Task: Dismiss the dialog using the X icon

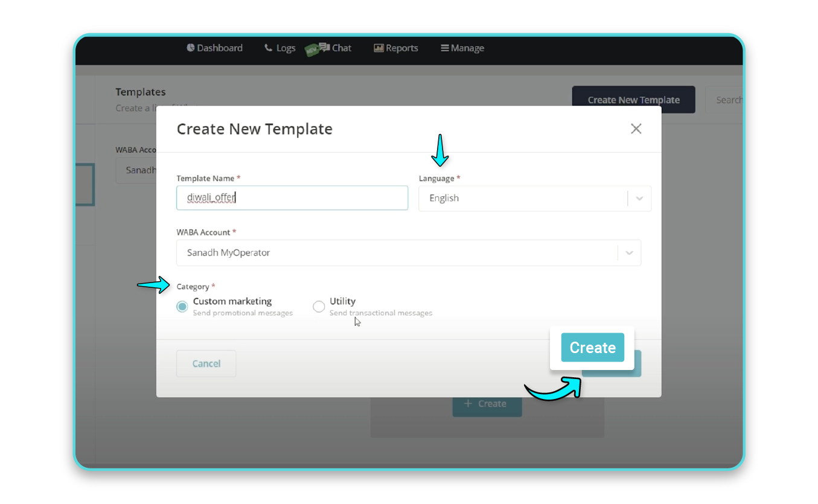Action: pyautogui.click(x=636, y=129)
